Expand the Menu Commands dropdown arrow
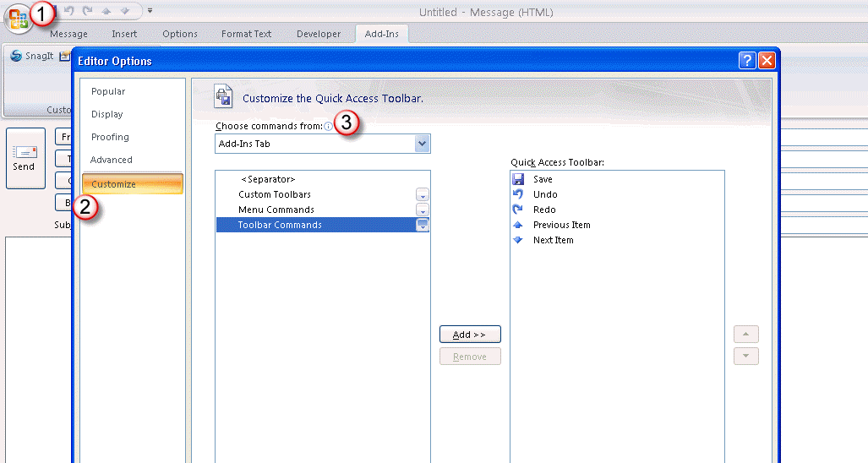The image size is (868, 463). click(423, 210)
